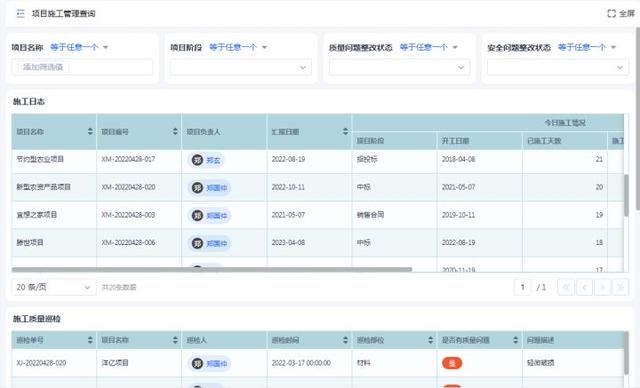Viewport: 640px width, 388px height.
Task: Sort 施工质量巡检 by 巡检部位
Action: point(430,340)
